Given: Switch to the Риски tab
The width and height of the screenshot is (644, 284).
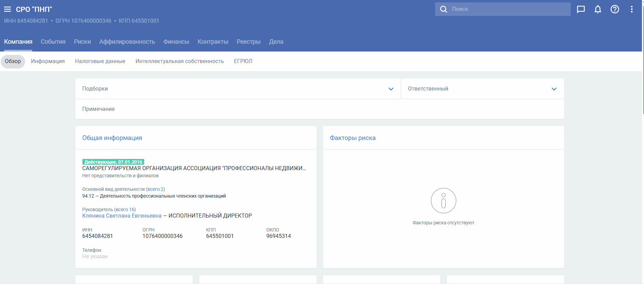Looking at the screenshot, I should (x=82, y=42).
